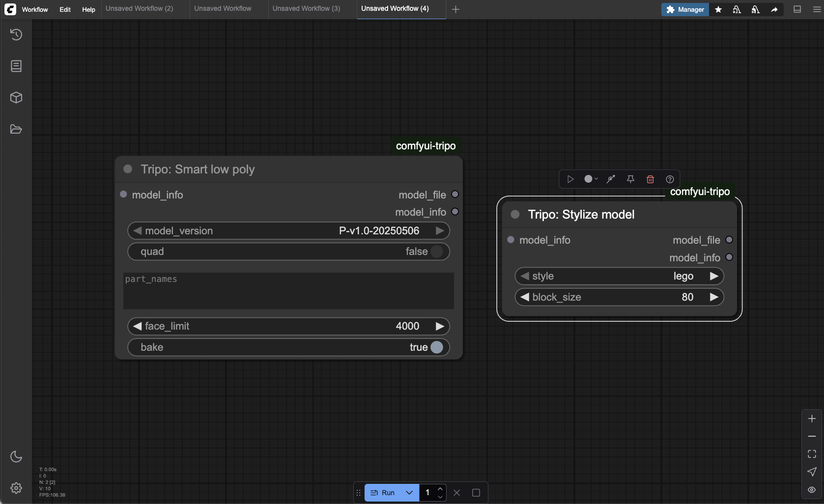Click the bypass node icon in node toolbar

pyautogui.click(x=611, y=179)
